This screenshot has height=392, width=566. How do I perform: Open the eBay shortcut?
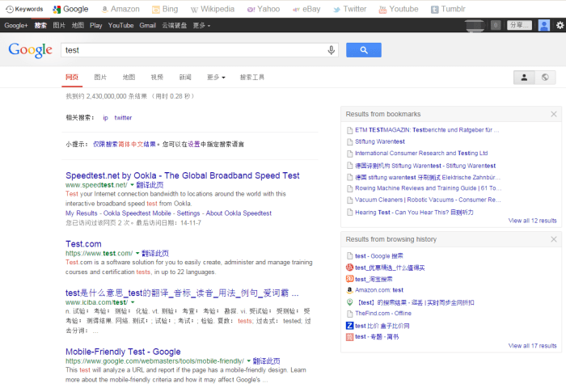pyautogui.click(x=306, y=9)
